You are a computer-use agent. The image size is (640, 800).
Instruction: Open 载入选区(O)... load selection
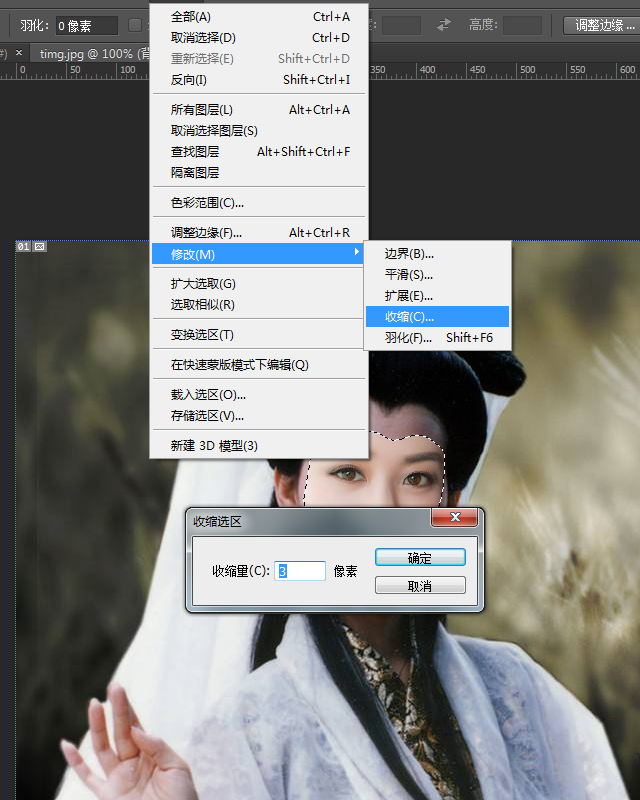(259, 395)
